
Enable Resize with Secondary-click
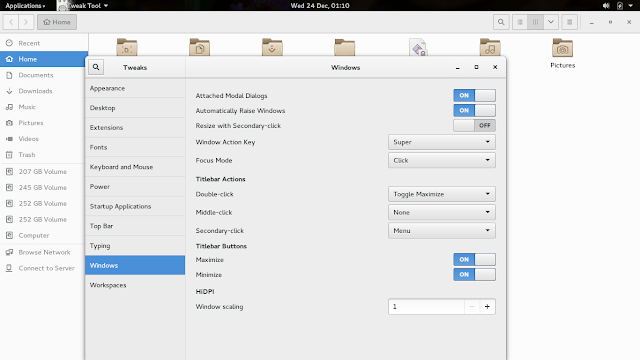coord(474,125)
